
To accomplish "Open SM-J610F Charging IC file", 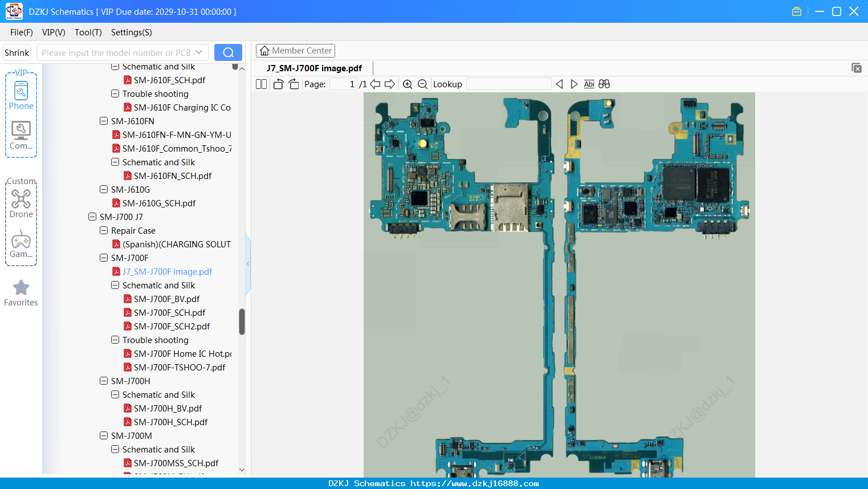I will (182, 107).
